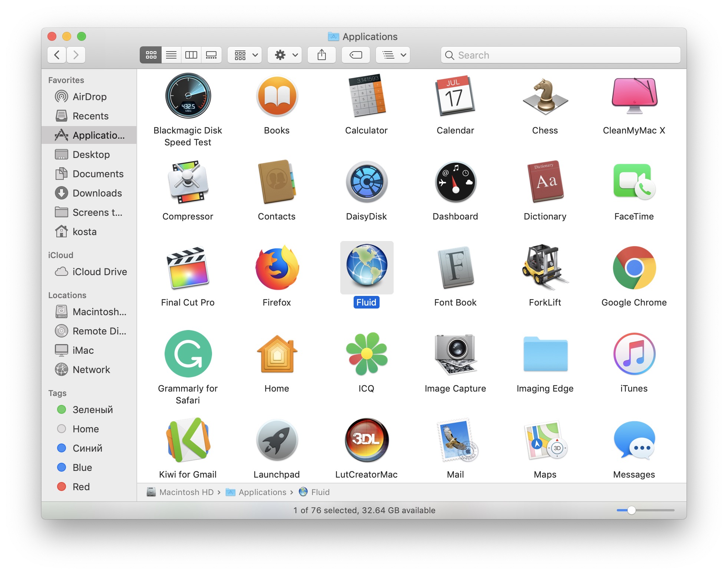
Task: Open Network in the sidebar
Action: click(89, 370)
